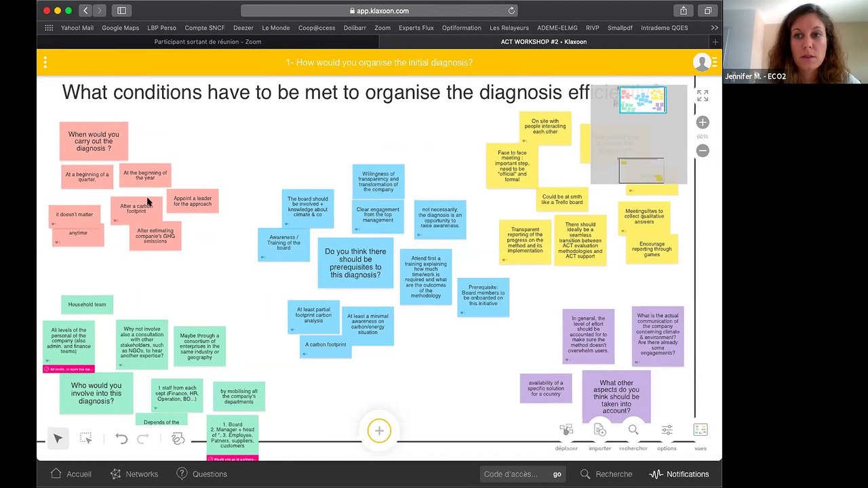Submit access code with go button

[557, 474]
